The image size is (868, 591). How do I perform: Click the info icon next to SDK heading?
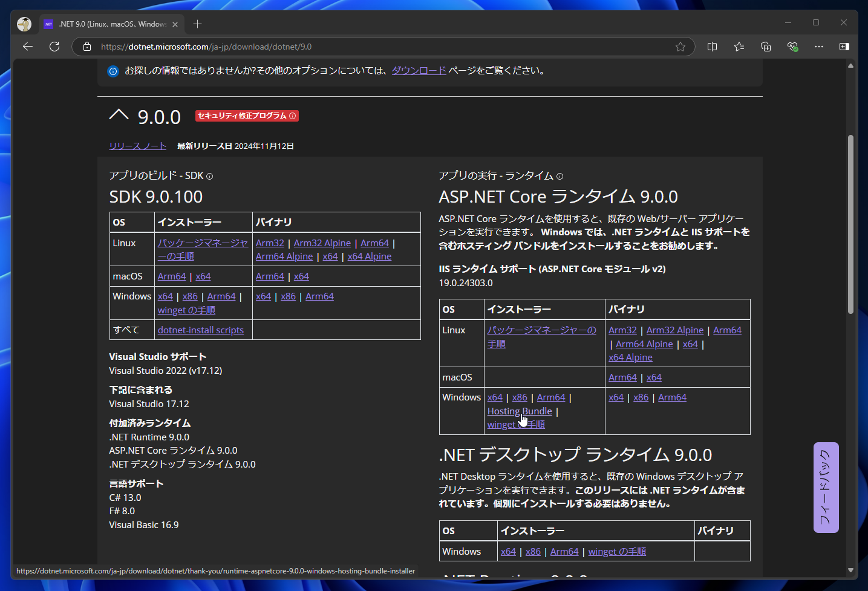(210, 177)
